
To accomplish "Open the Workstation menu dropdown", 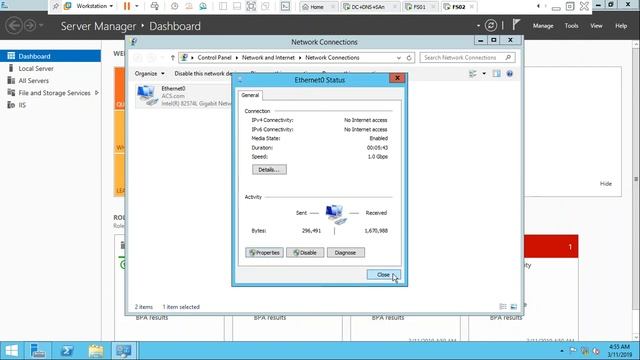I will coord(94,6).
